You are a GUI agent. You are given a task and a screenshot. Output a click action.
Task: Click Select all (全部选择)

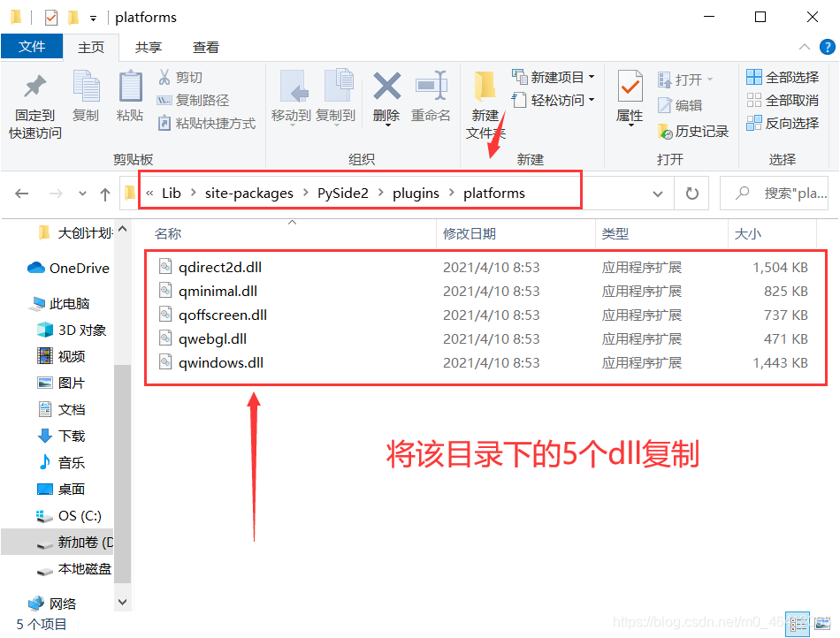[783, 77]
